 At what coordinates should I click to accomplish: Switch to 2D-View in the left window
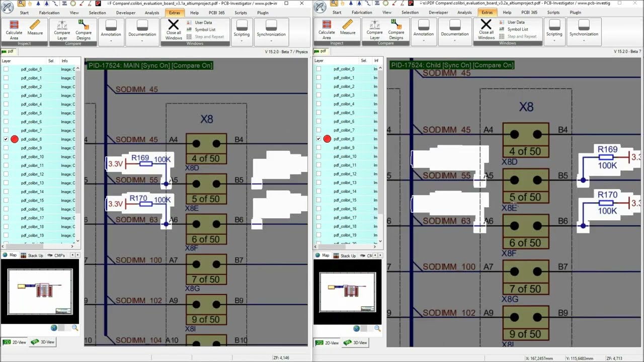(15, 342)
